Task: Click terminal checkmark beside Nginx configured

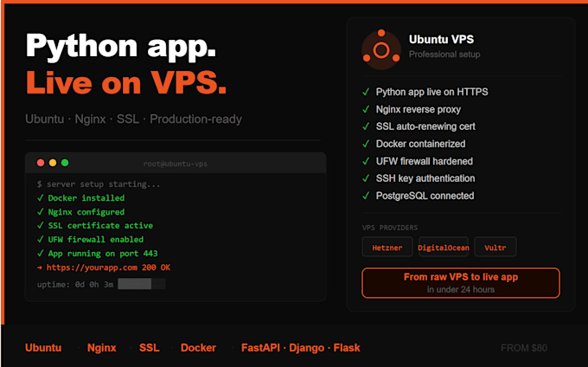Action: point(41,212)
